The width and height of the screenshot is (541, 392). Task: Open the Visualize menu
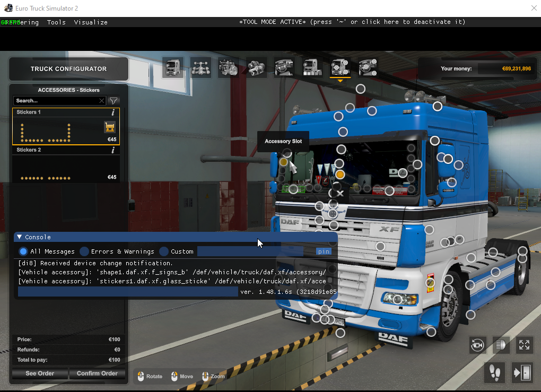pyautogui.click(x=90, y=22)
